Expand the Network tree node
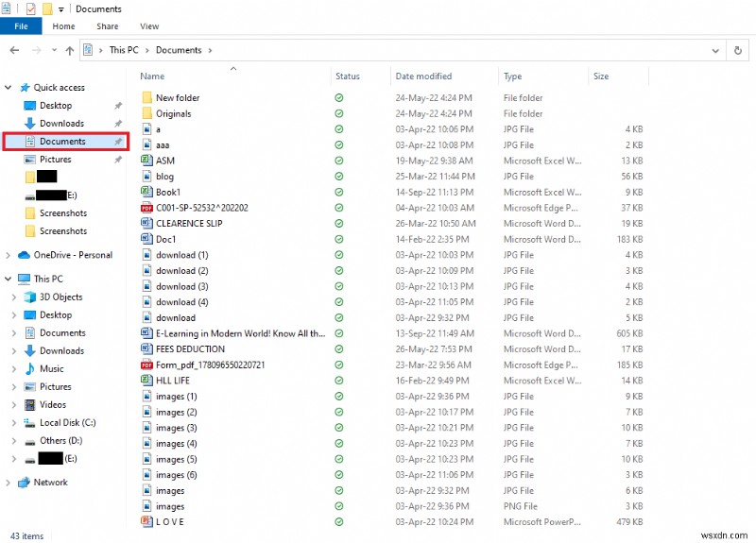Screen dimensions: 756x543 click(9, 483)
